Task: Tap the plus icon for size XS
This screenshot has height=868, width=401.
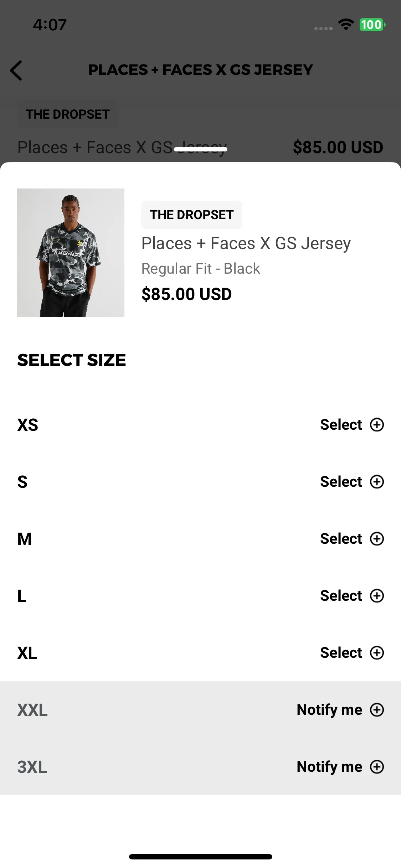Action: (x=377, y=425)
